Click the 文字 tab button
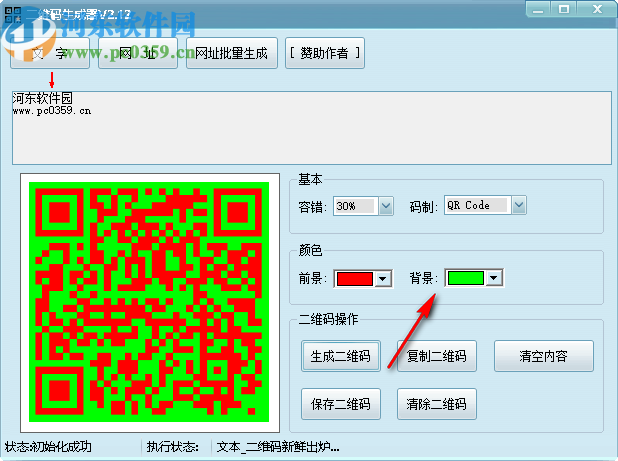Image resolution: width=618 pixels, height=461 pixels. coord(50,53)
